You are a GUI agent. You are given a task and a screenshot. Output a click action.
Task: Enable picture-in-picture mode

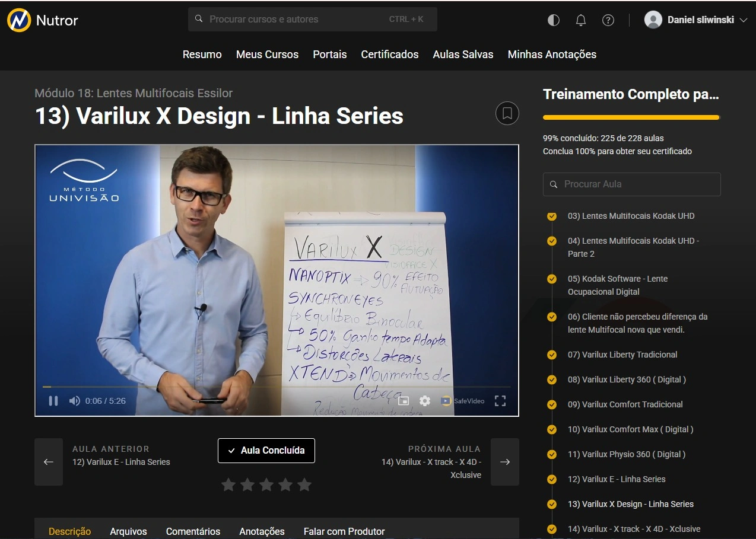coord(404,401)
